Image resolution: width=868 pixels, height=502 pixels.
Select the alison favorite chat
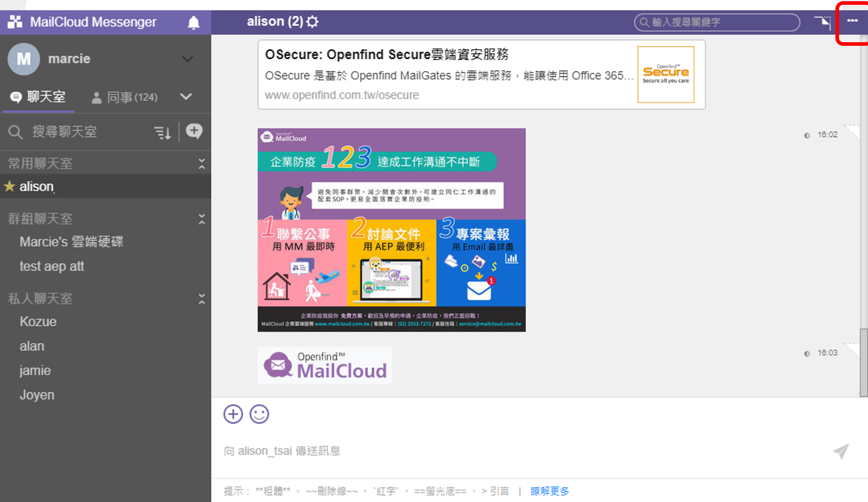[x=106, y=186]
